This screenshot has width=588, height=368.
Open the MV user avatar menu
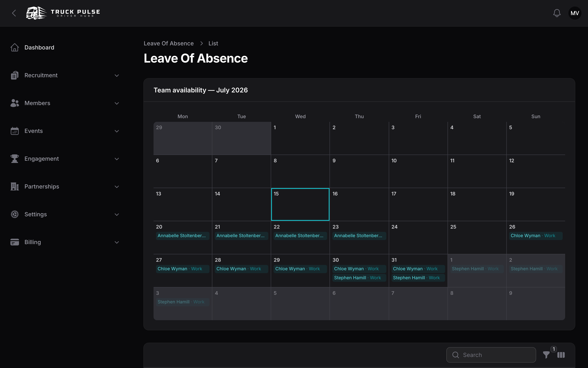tap(575, 13)
